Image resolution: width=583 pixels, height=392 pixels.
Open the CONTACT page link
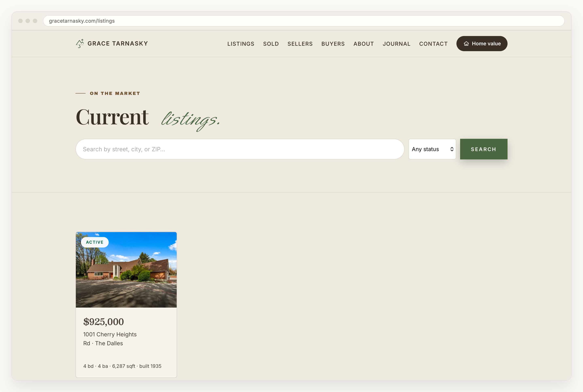pyautogui.click(x=433, y=44)
